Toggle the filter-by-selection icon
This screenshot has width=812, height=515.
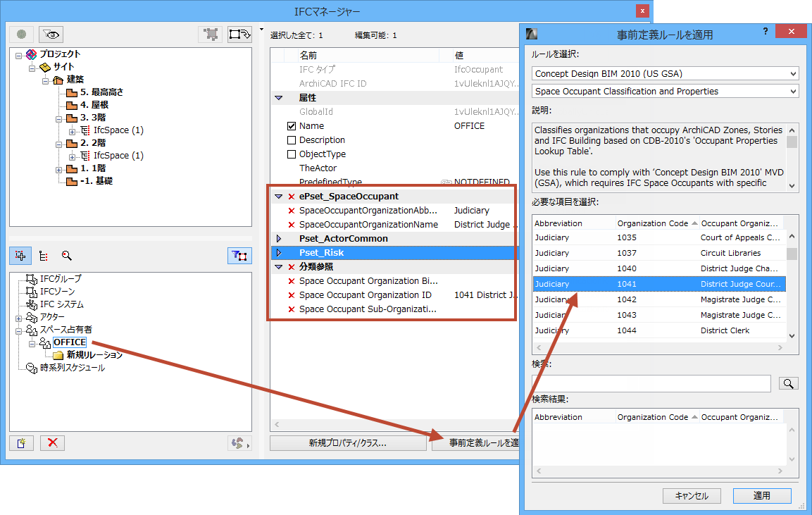pyautogui.click(x=239, y=256)
